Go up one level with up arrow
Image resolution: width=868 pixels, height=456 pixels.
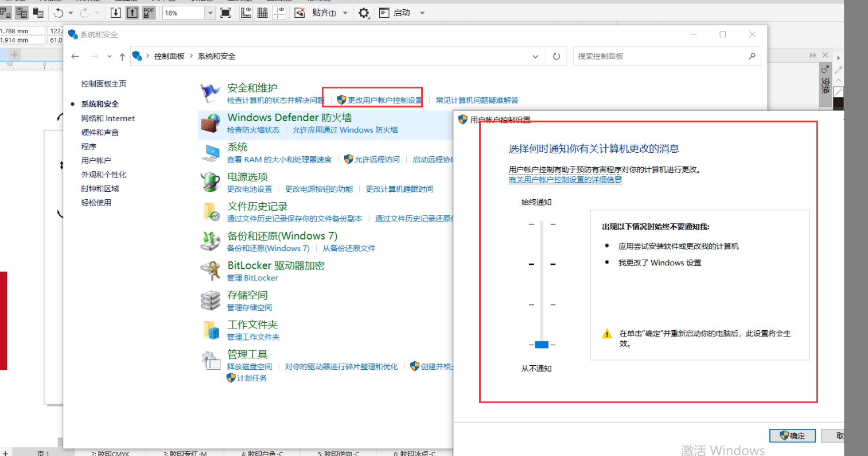[x=122, y=56]
